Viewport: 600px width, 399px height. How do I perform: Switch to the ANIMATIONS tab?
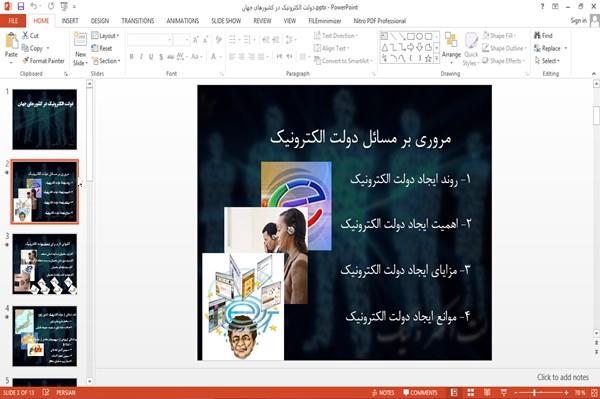coord(183,21)
